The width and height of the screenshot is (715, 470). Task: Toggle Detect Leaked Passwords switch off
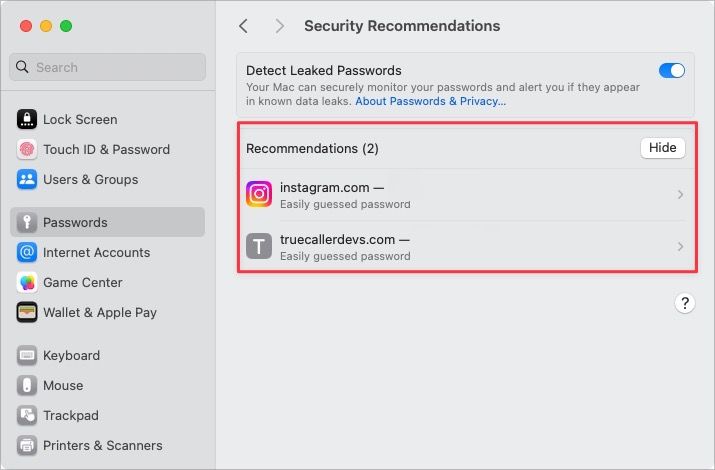(671, 71)
